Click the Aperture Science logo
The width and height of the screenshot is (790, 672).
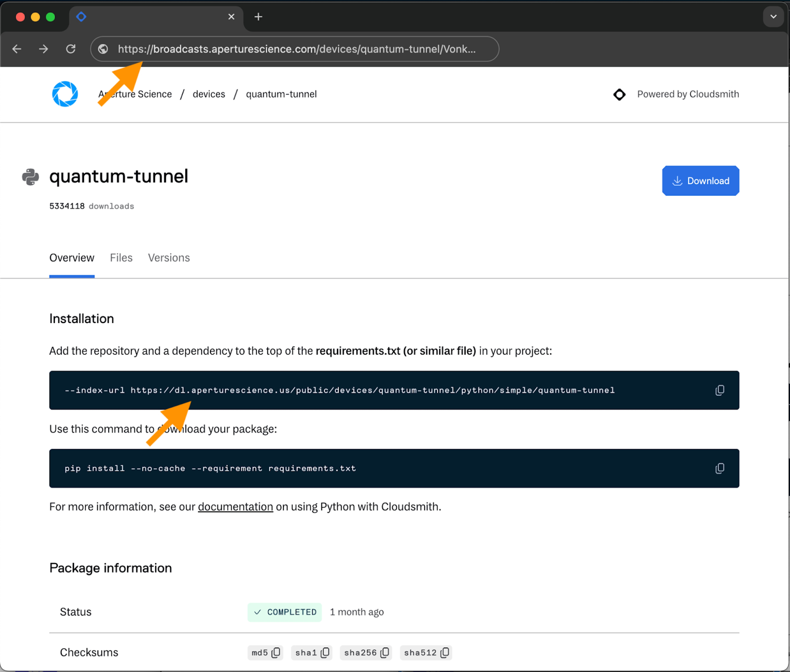[65, 94]
